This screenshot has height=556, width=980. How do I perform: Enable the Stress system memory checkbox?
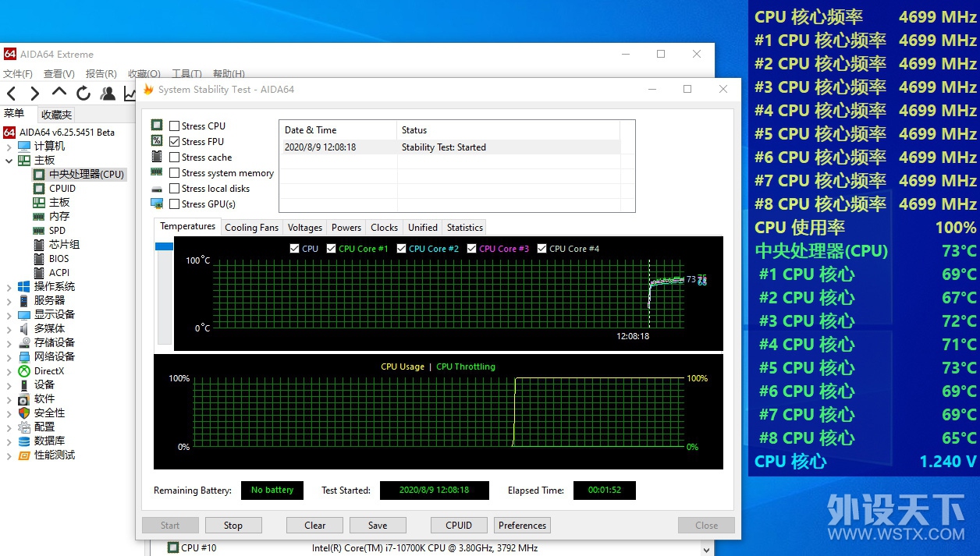174,172
